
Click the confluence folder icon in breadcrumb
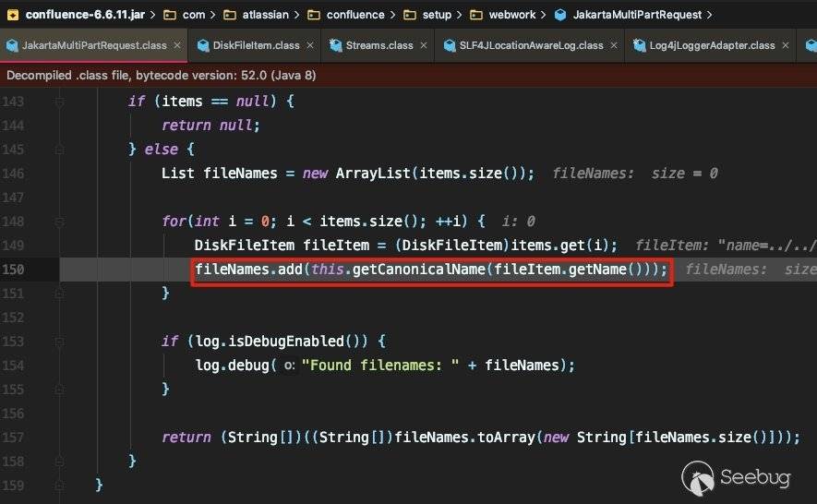coord(314,15)
